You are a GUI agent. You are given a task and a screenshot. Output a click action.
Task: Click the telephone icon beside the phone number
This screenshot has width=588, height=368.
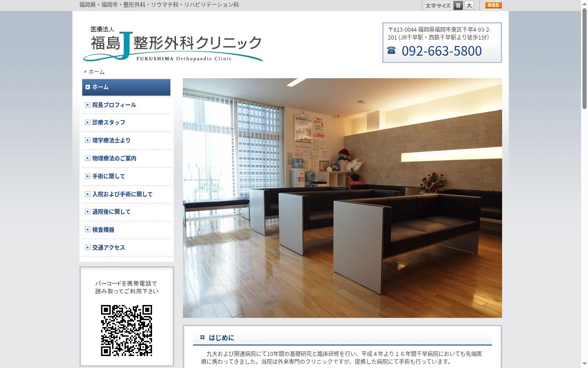[x=391, y=50]
